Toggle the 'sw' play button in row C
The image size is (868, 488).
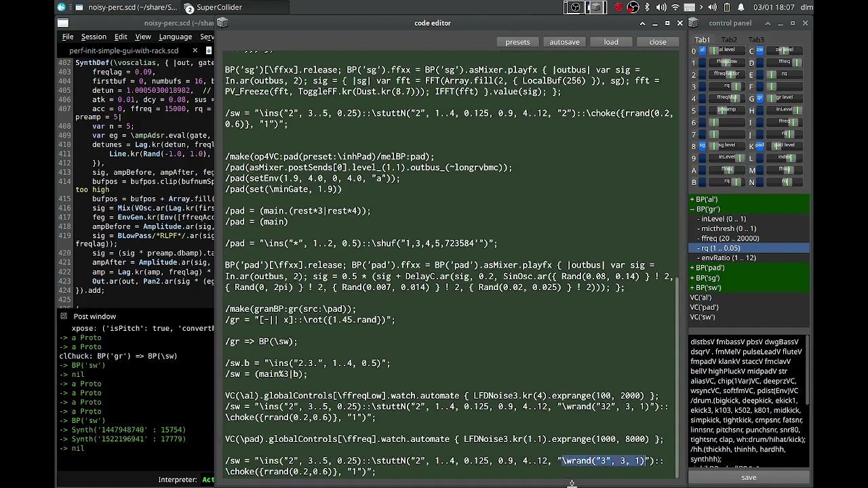pyautogui.click(x=759, y=50)
